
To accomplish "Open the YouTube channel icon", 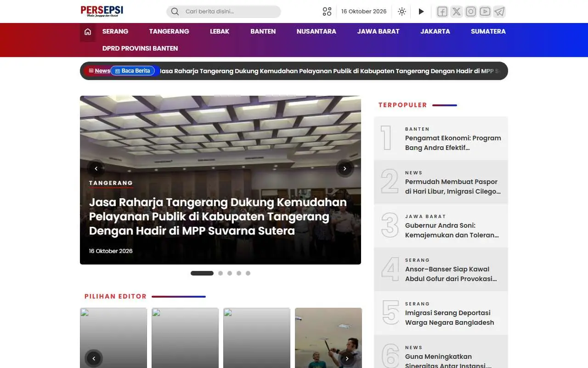I will [485, 11].
